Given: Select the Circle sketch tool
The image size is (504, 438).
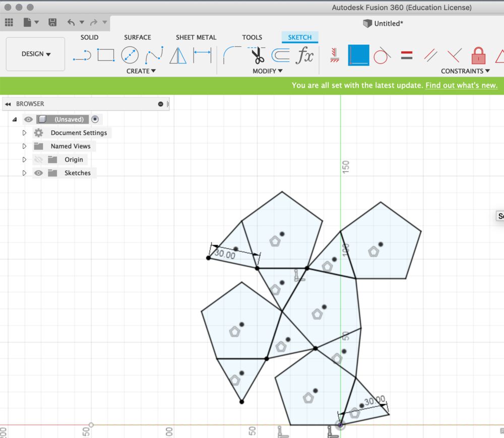Looking at the screenshot, I should [x=131, y=55].
